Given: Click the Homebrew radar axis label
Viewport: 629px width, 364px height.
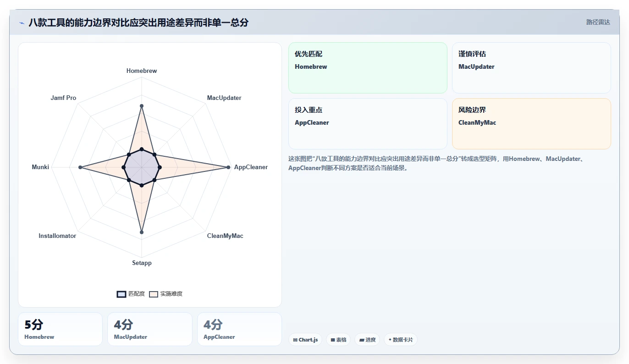Looking at the screenshot, I should (x=142, y=71).
